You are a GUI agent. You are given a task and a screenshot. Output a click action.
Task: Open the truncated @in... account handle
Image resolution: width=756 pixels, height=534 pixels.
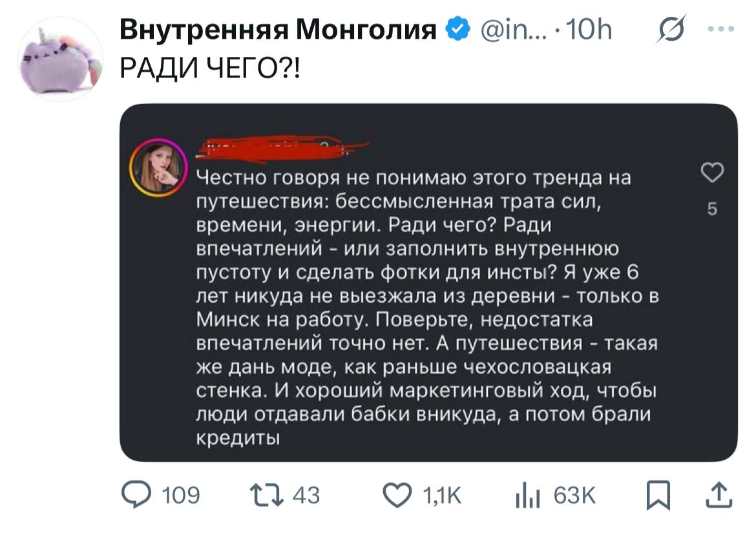[x=513, y=30]
